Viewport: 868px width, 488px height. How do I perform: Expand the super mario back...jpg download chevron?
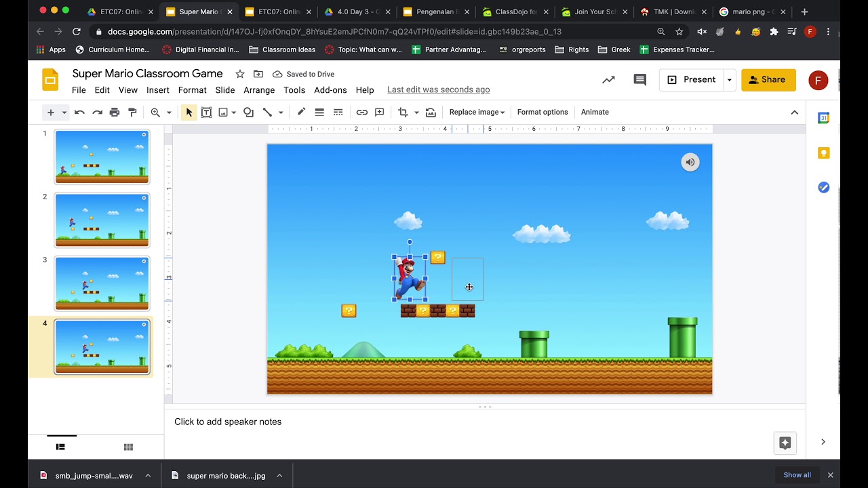point(279,476)
